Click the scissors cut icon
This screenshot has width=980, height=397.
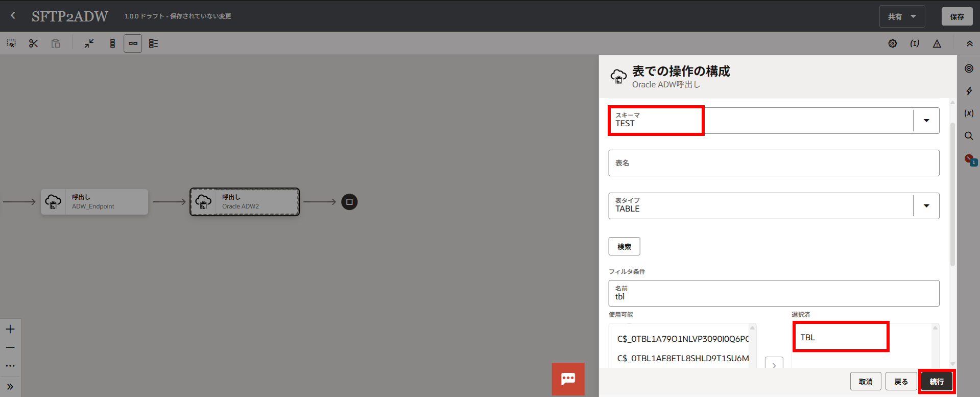tap(34, 43)
